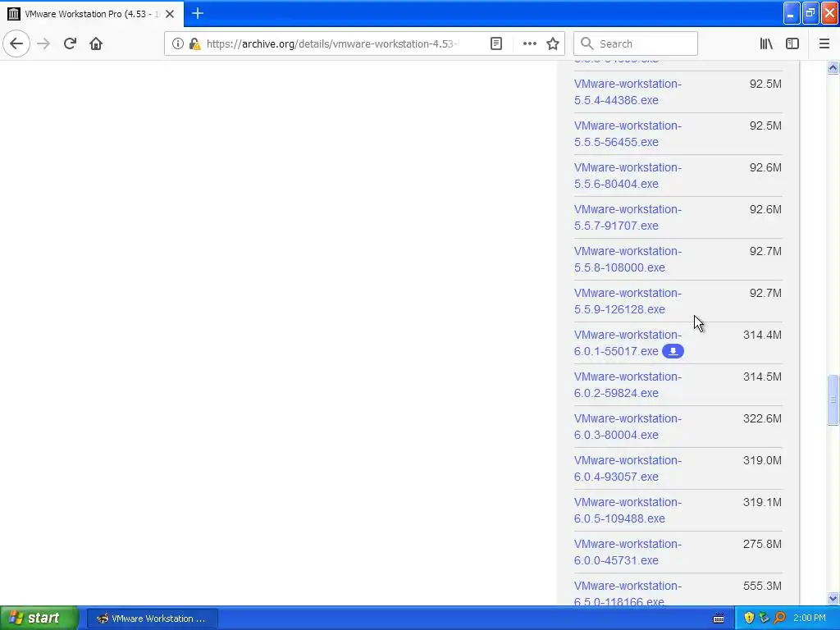Click the scrollbar down arrow
The height and width of the screenshot is (630, 840).
[x=833, y=598]
